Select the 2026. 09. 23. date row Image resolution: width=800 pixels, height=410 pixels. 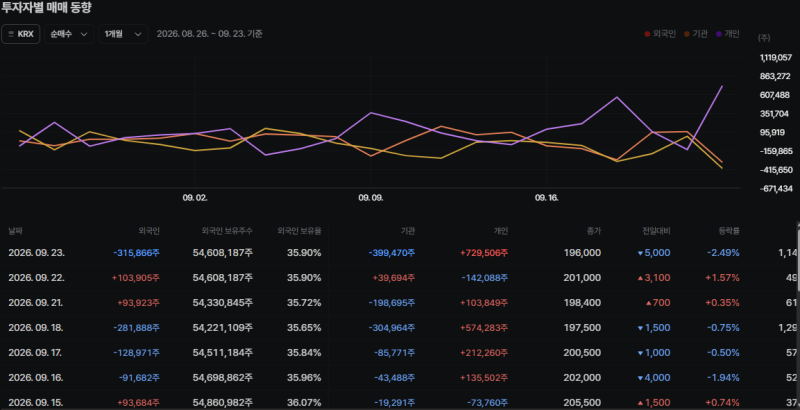pyautogui.click(x=36, y=253)
